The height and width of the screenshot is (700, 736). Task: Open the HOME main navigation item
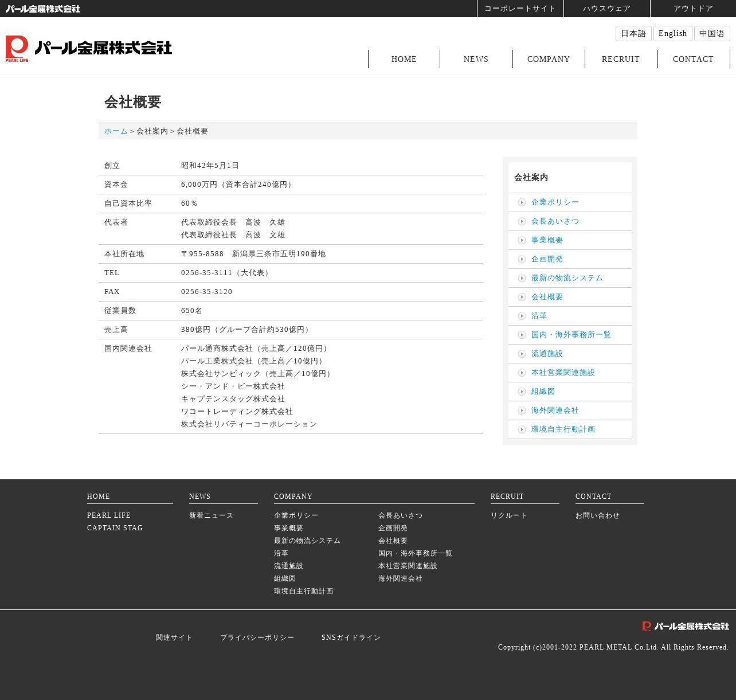(404, 59)
